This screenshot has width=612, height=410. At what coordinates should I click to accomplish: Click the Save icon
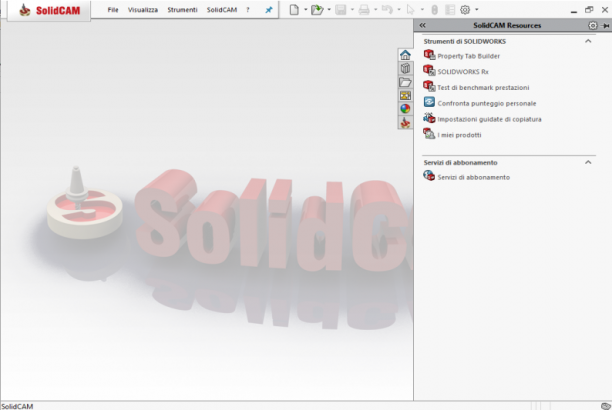[341, 10]
